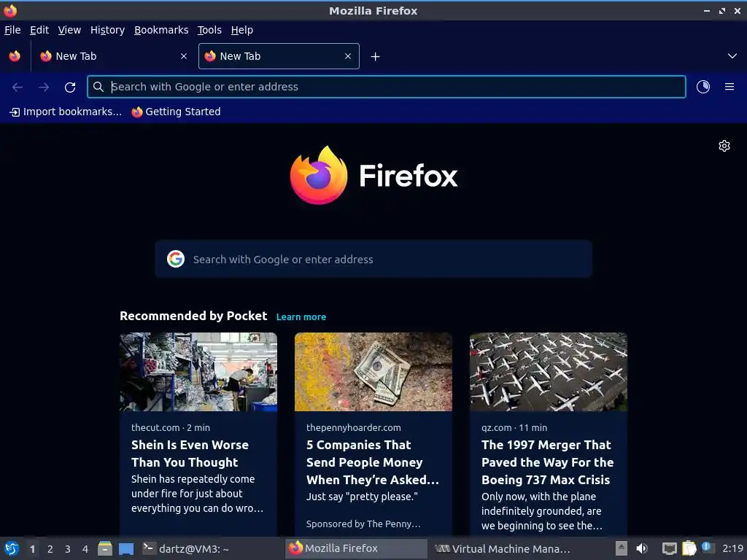Open the hamburger application menu
Viewport: 747px width, 560px height.
tap(729, 87)
